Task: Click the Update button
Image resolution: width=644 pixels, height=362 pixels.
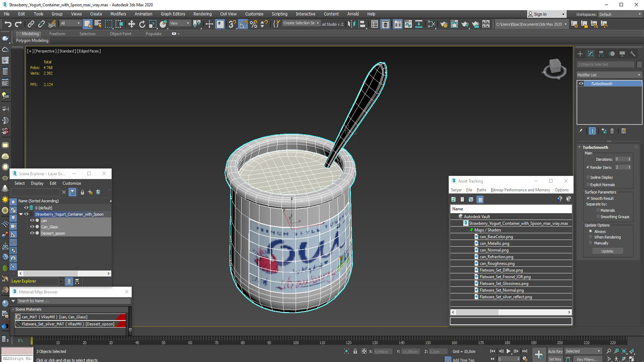Action: pos(607,251)
